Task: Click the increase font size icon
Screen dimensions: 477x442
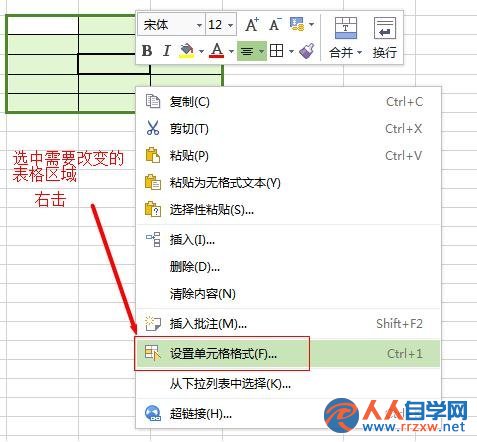Action: 252,25
